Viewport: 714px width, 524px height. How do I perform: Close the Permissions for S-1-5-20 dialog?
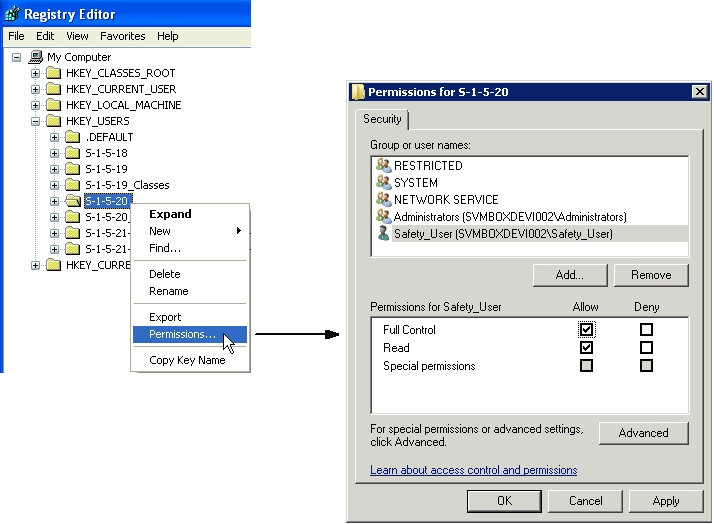[x=699, y=92]
